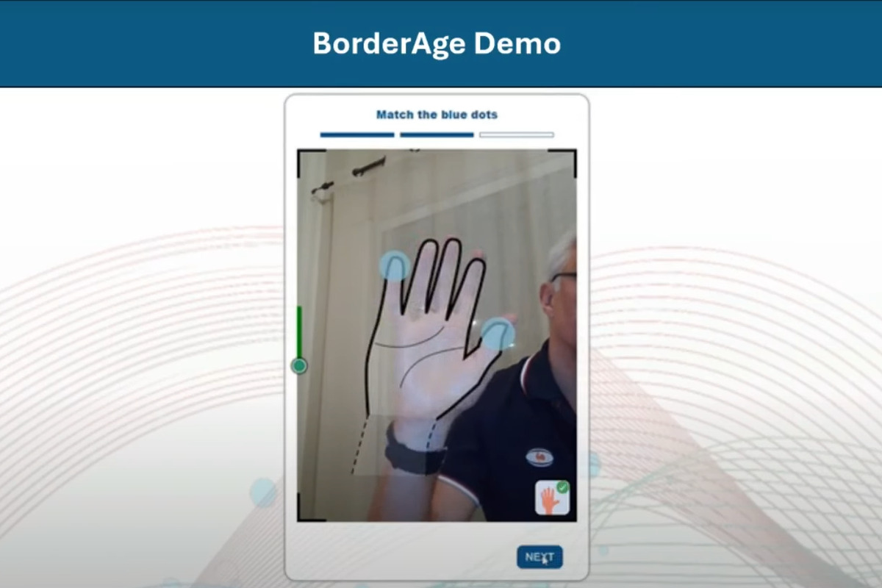Image resolution: width=882 pixels, height=588 pixels.
Task: Click the NEXT button
Action: click(539, 557)
